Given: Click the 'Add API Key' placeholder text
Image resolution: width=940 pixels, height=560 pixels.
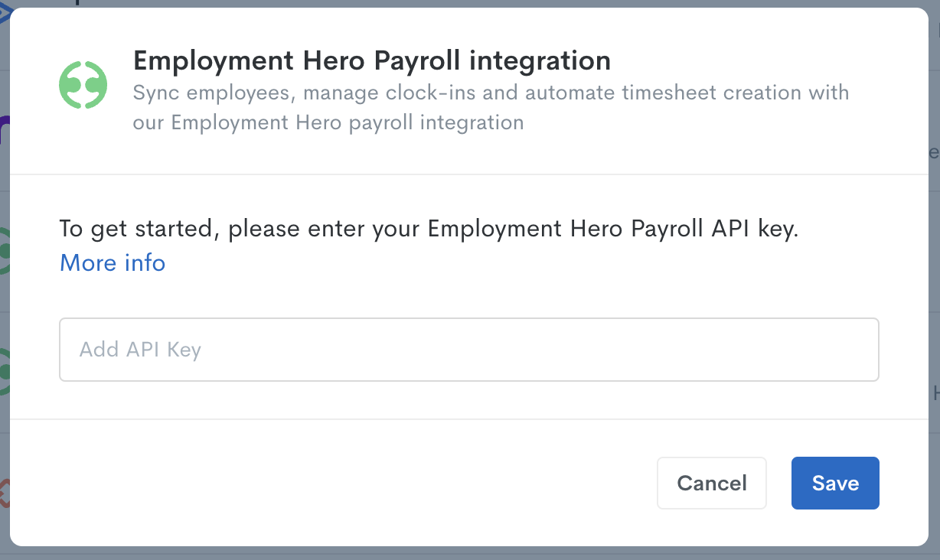Looking at the screenshot, I should pos(140,350).
